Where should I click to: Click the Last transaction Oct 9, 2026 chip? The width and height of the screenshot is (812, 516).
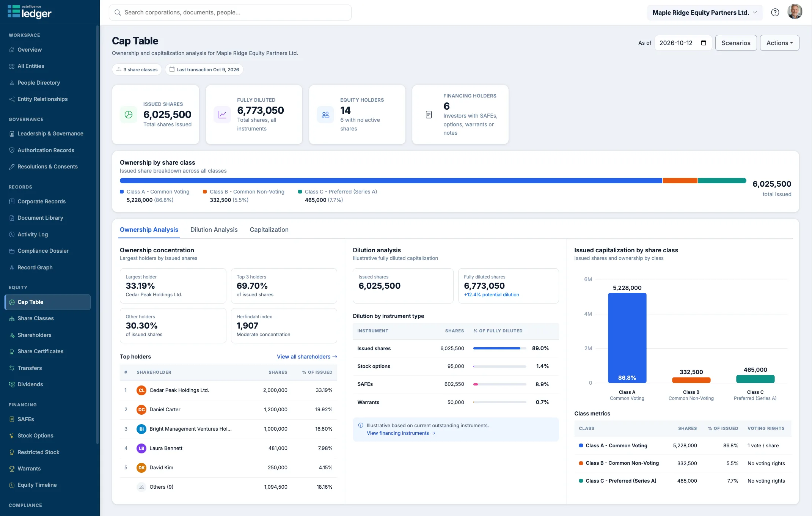[204, 69]
